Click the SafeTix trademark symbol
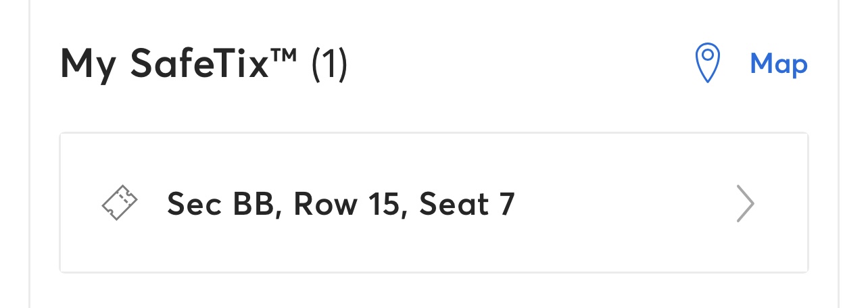The height and width of the screenshot is (308, 868). coord(284,54)
